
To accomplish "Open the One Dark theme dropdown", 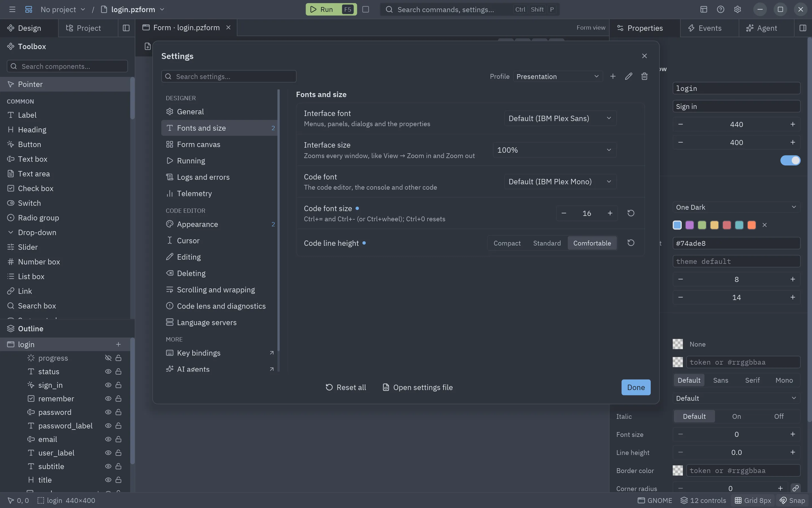I will coord(736,207).
